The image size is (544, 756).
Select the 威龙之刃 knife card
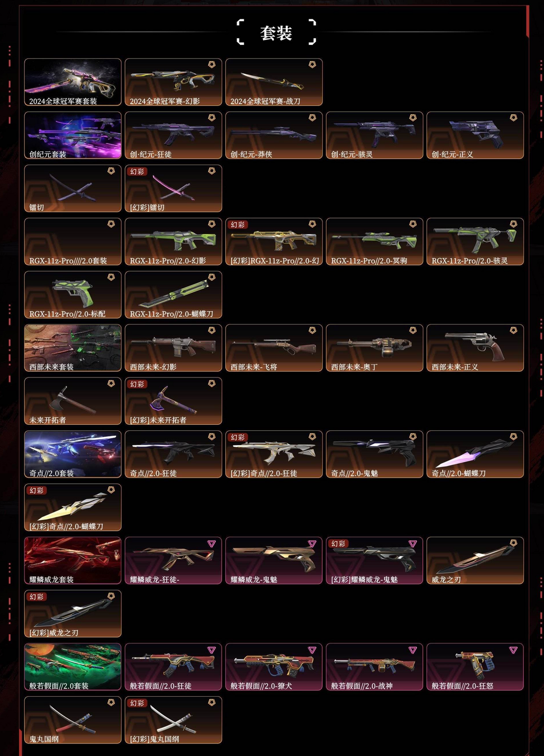pyautogui.click(x=475, y=561)
